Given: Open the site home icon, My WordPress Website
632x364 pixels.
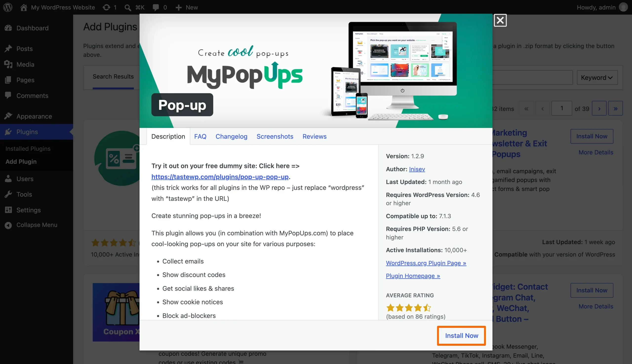Looking at the screenshot, I should tap(57, 7).
